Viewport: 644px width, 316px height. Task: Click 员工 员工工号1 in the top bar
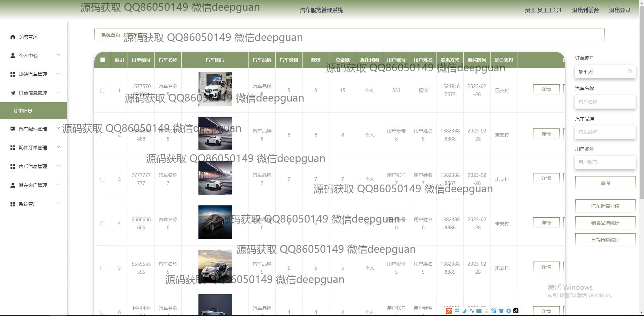(543, 10)
